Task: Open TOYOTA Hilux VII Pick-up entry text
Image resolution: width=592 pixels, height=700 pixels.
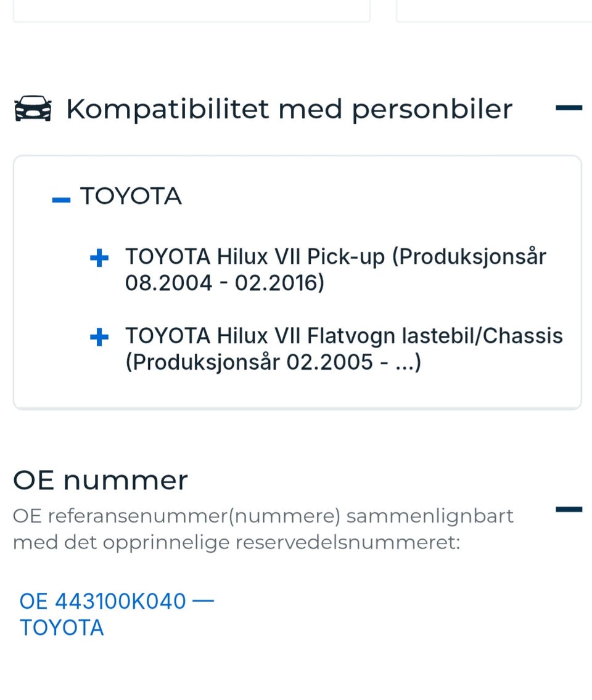Action: (335, 256)
